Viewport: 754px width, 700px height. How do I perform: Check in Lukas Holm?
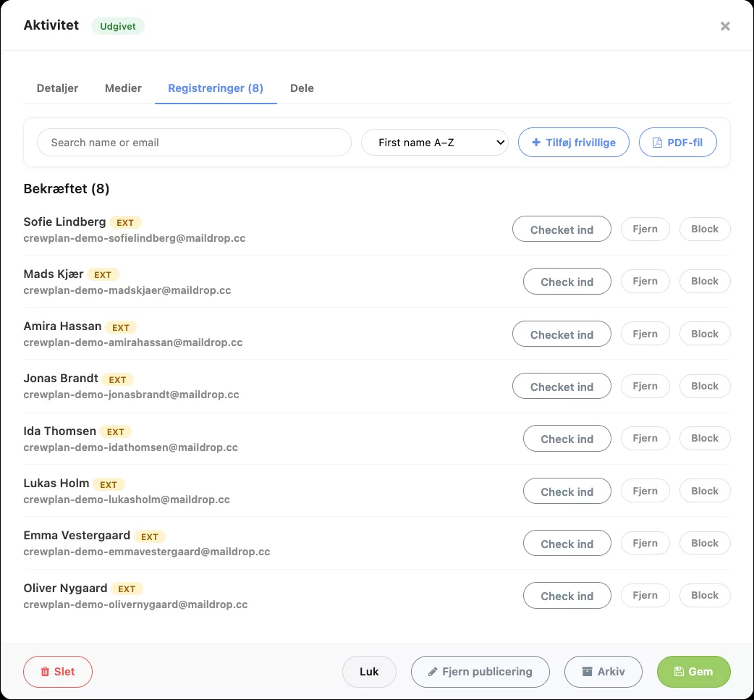[x=567, y=492]
